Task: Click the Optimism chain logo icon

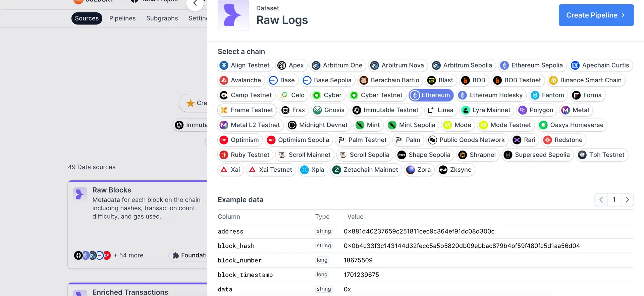Action: (x=224, y=140)
